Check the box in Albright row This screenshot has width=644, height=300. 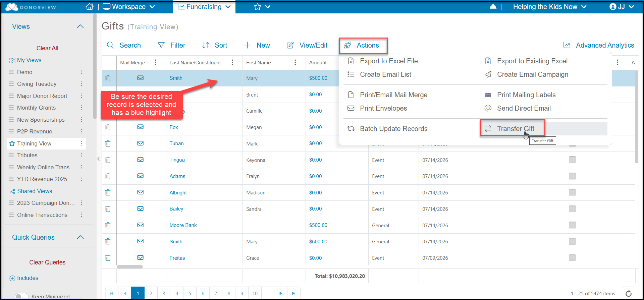pos(573,192)
